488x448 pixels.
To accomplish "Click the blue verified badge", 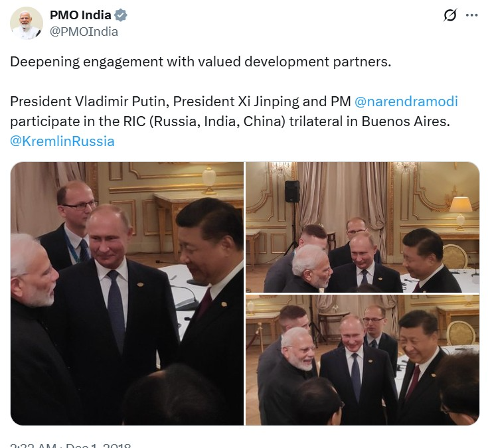I will [120, 15].
